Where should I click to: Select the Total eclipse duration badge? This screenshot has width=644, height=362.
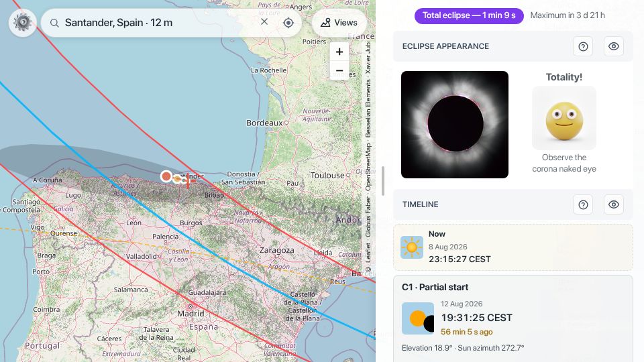click(x=469, y=15)
